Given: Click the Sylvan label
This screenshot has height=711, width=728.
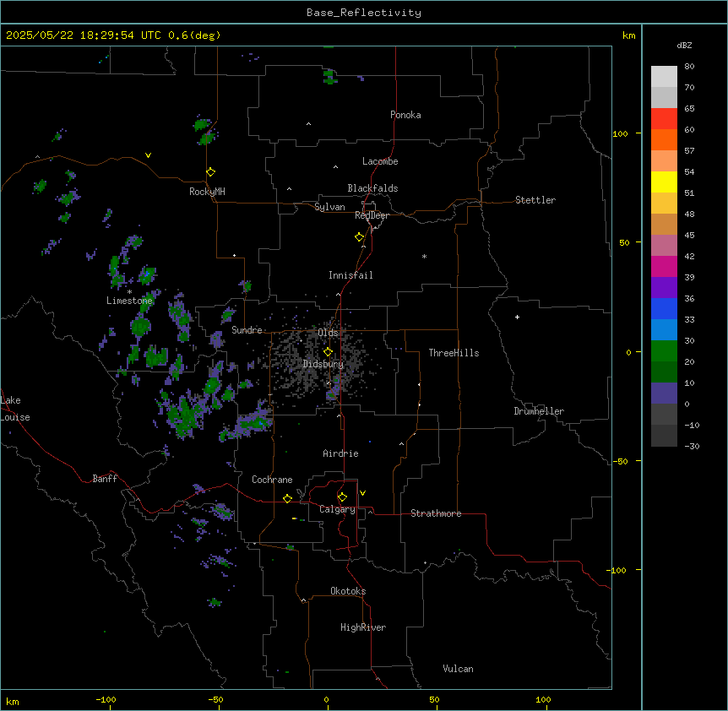Looking at the screenshot, I should (x=329, y=207).
